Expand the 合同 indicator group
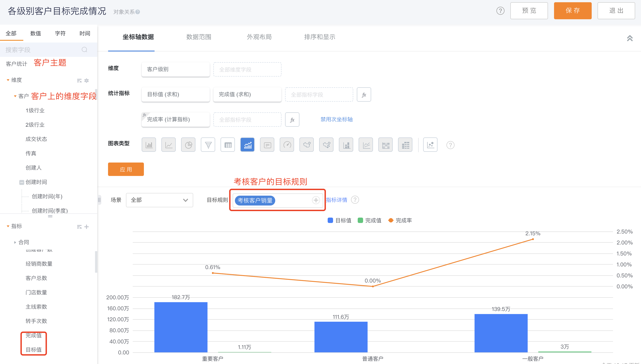 coord(15,242)
